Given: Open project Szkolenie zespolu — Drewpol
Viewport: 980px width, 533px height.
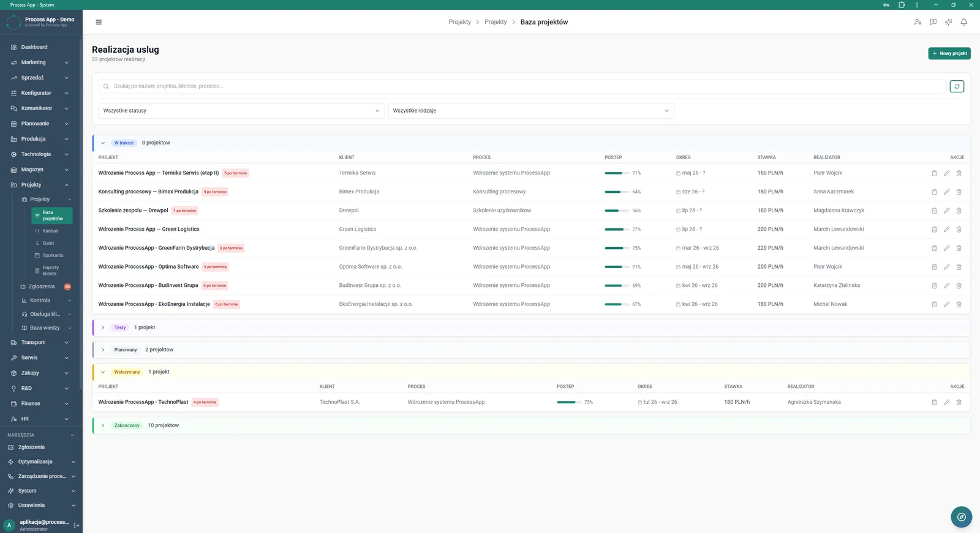Looking at the screenshot, I should (x=133, y=211).
